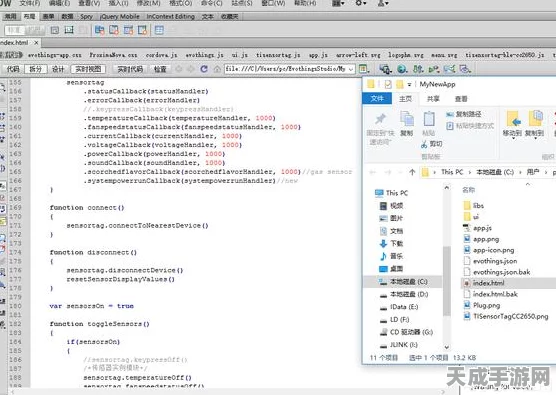The height and width of the screenshot is (395, 556).
Task: Open related file tisensortag.js
Action: point(278,55)
